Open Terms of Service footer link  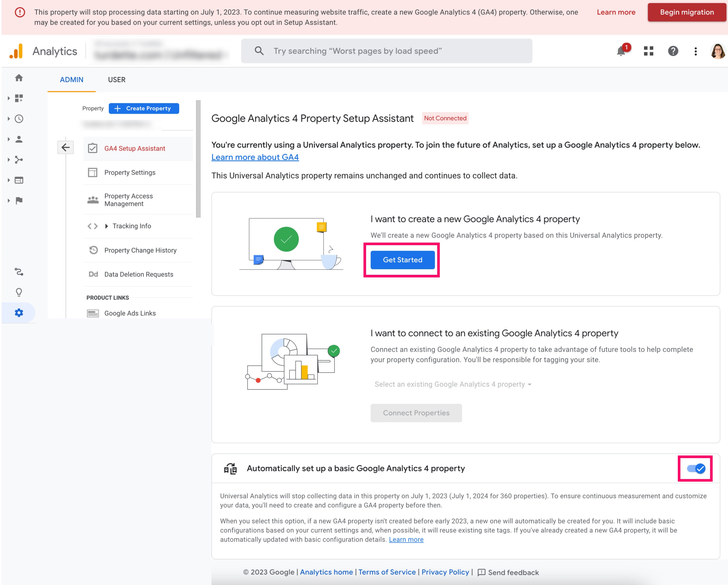point(387,572)
